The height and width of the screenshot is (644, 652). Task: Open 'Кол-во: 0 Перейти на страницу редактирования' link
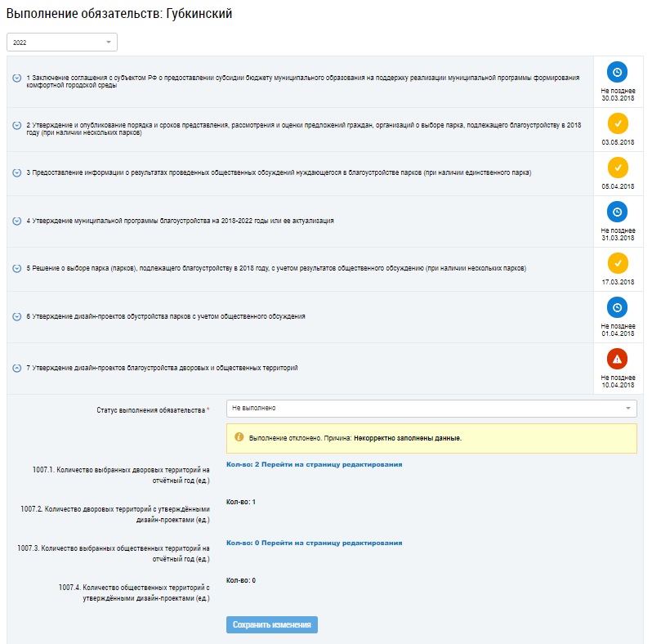tap(314, 543)
